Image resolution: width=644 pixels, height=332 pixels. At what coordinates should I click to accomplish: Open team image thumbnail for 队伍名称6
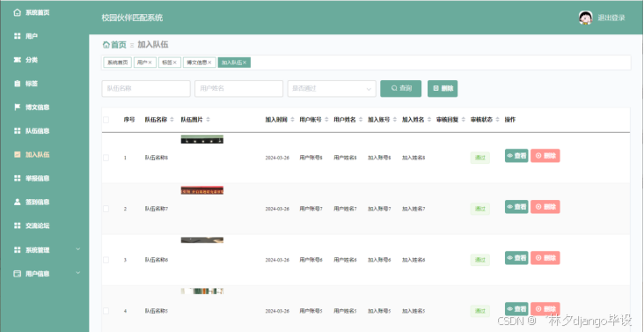click(202, 240)
